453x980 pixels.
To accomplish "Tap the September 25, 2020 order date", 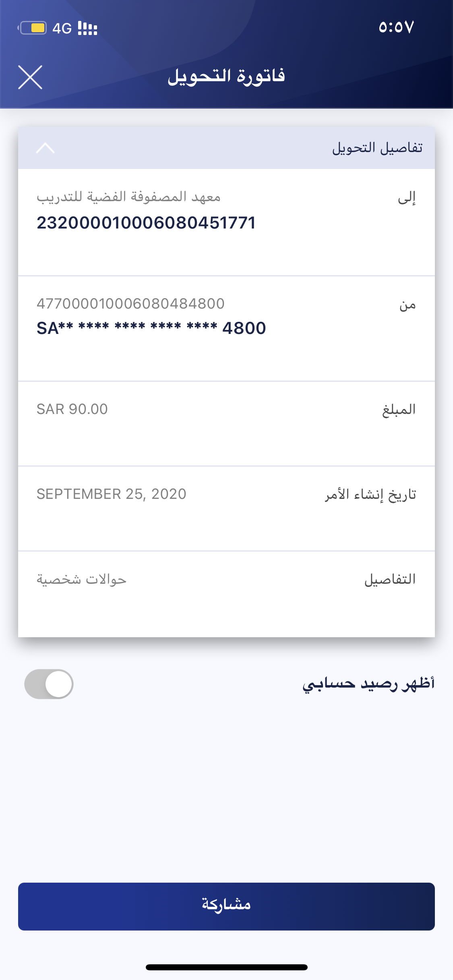I will [x=112, y=494].
